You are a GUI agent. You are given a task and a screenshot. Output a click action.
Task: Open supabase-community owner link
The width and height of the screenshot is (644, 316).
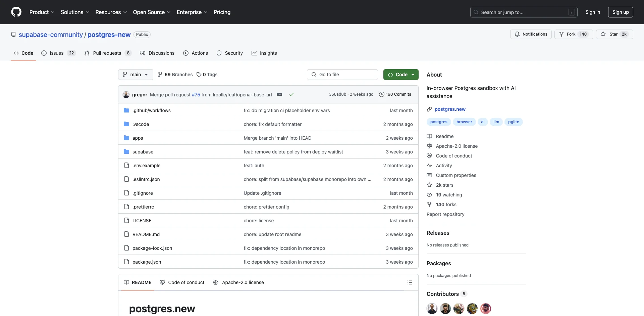point(51,35)
